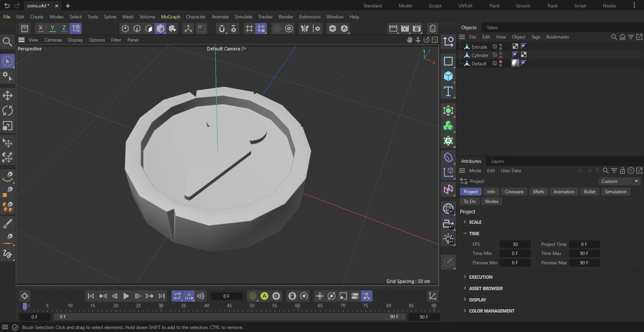Toggle the X axis lock
This screenshot has height=332, width=644.
(41, 28)
